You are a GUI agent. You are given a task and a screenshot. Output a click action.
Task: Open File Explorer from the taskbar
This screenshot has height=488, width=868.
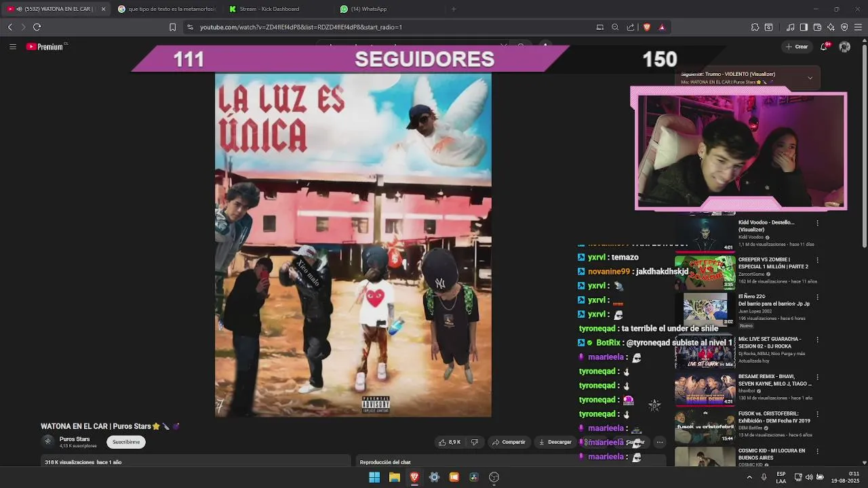pyautogui.click(x=394, y=477)
